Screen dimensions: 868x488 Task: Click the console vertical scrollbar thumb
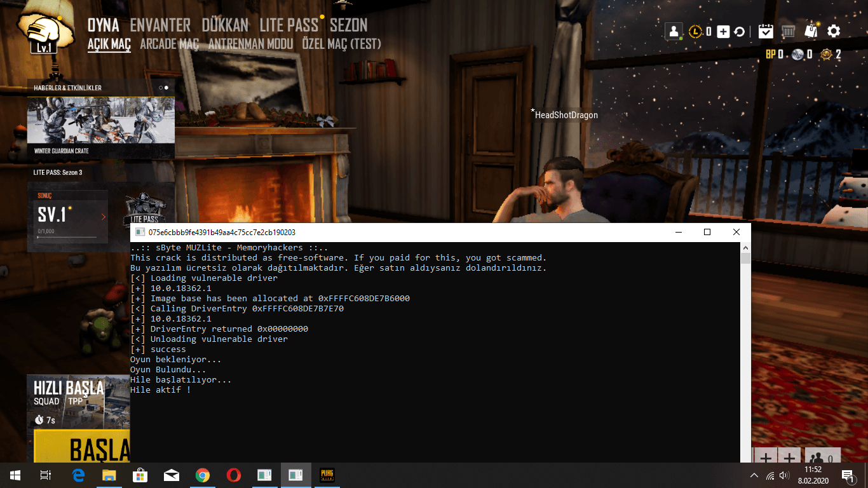(746, 258)
